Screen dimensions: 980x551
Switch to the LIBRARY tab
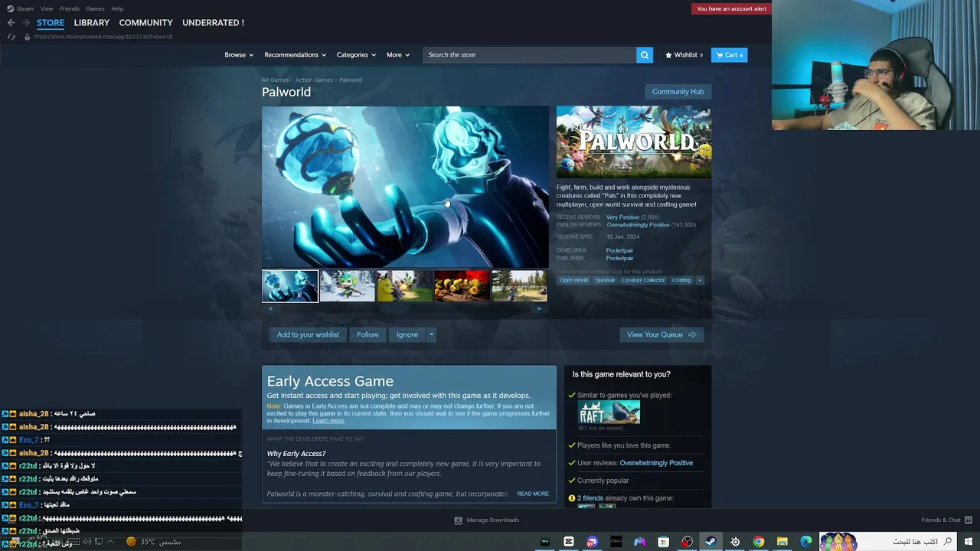click(x=92, y=23)
